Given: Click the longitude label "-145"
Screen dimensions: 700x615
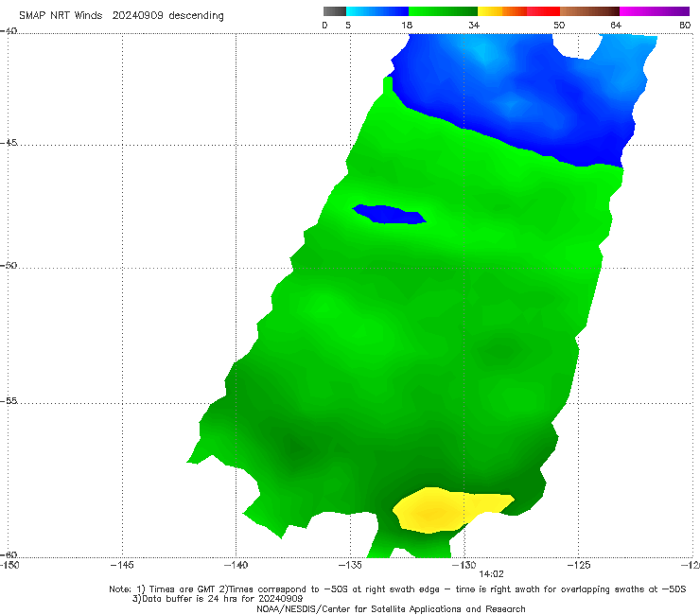Looking at the screenshot, I should coord(122,565).
